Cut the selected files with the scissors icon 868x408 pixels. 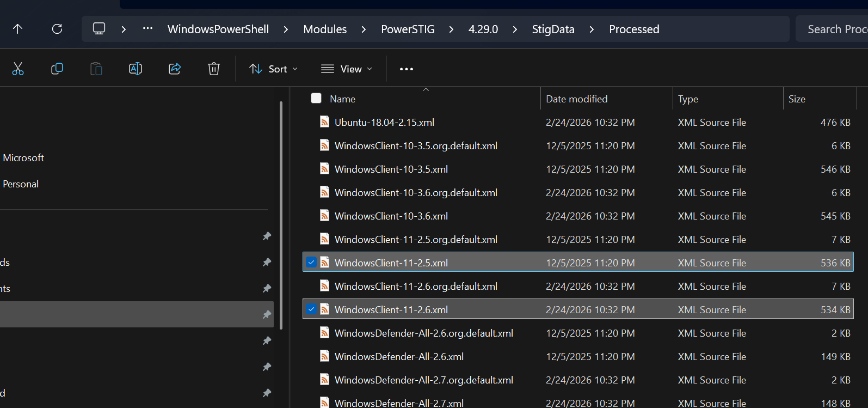pos(18,69)
